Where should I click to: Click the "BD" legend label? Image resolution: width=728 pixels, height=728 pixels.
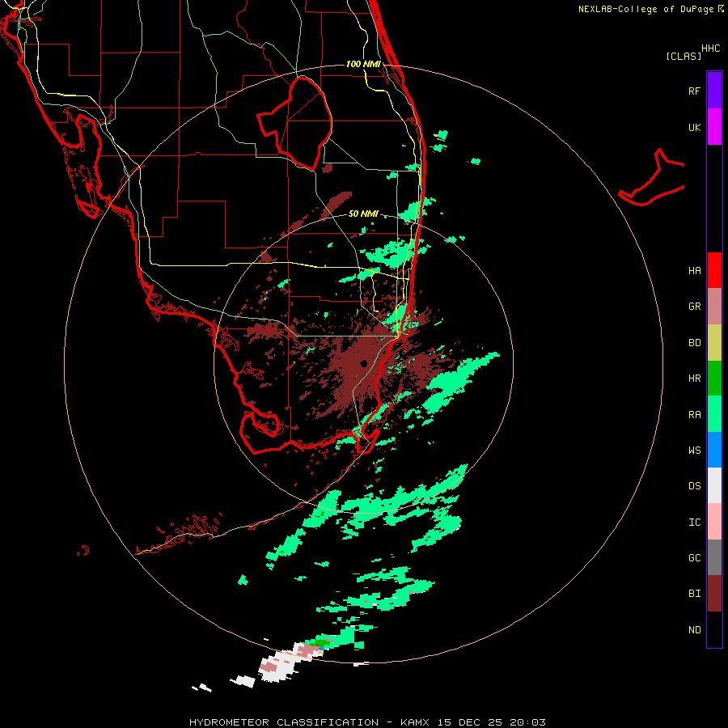point(694,343)
